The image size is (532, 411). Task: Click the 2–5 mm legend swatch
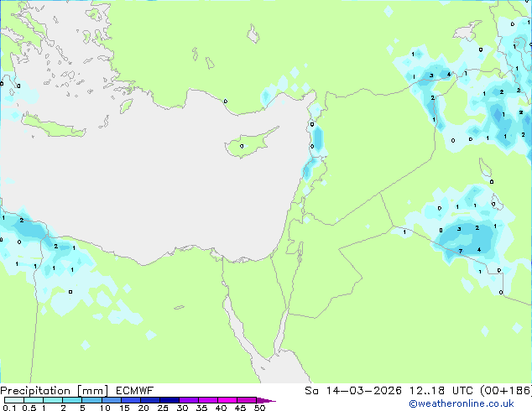pos(72,400)
